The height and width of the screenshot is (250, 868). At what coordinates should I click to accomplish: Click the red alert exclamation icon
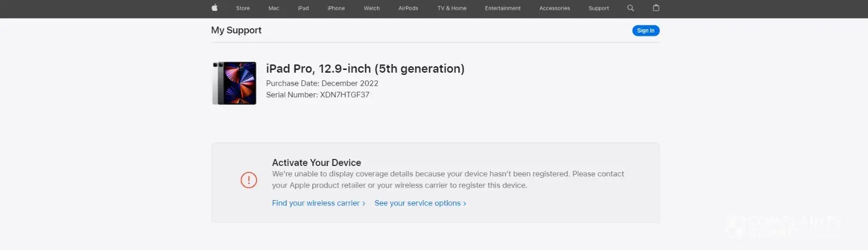(248, 180)
